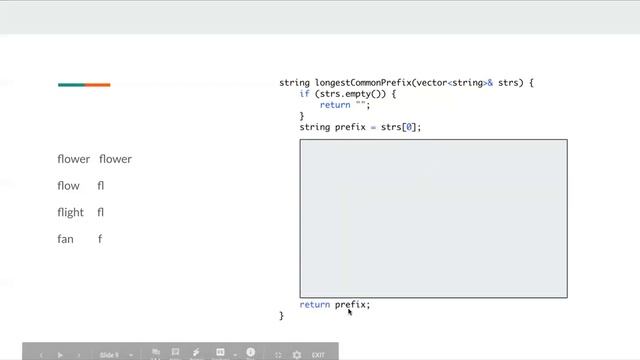This screenshot has height=360, width=640.
Task: Click the gray hidden code box
Action: point(433,218)
